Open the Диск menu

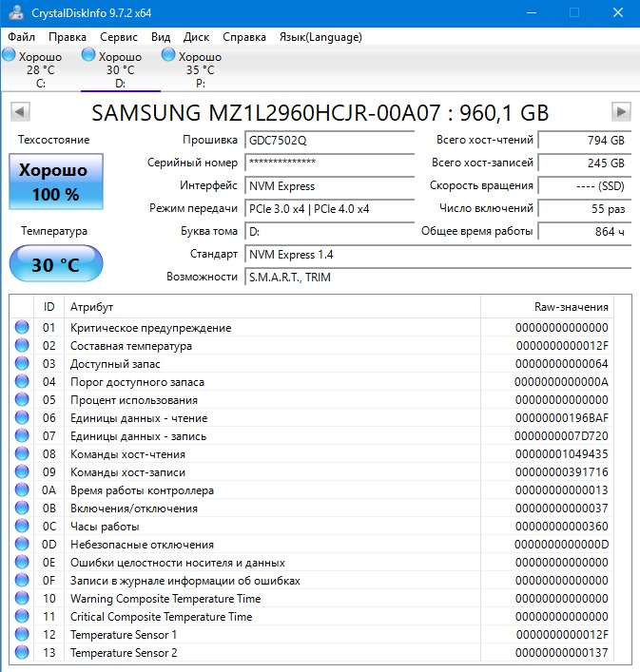tap(196, 37)
